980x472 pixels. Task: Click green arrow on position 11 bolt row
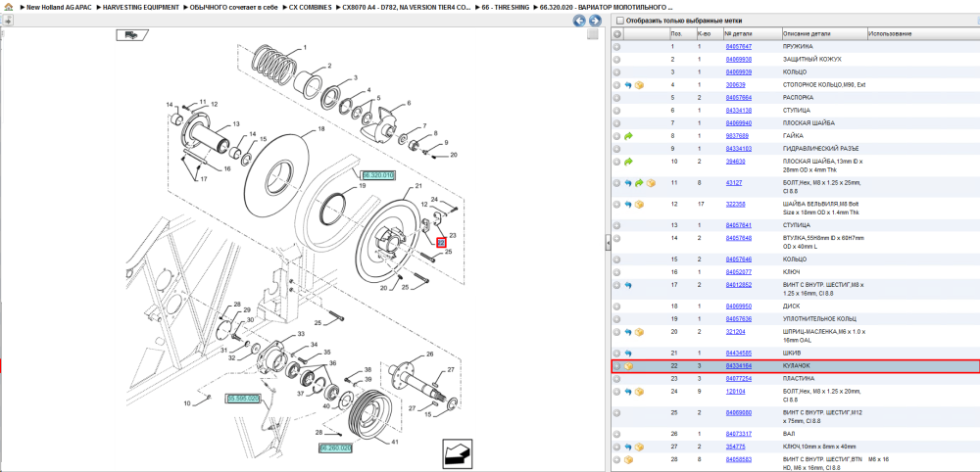click(639, 183)
